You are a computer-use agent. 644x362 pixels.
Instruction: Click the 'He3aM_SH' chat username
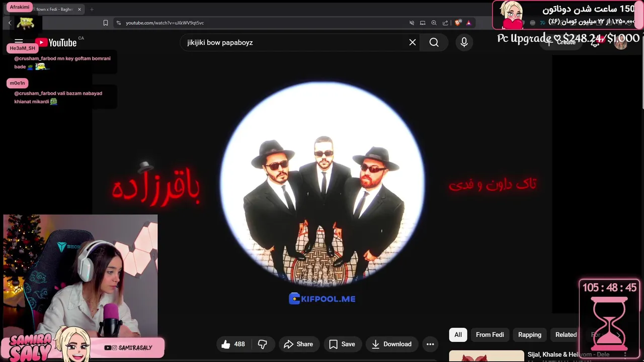coord(23,48)
